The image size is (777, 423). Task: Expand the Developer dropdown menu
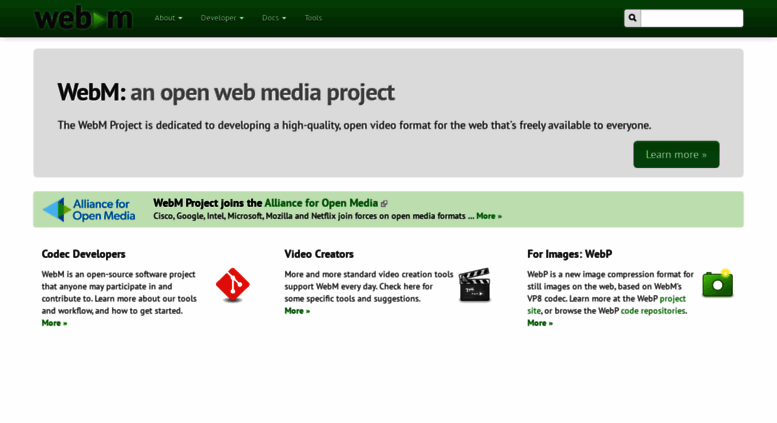(x=222, y=18)
